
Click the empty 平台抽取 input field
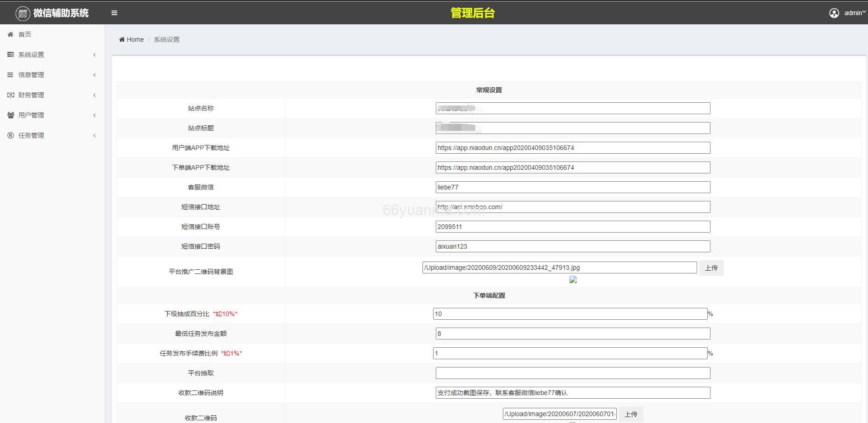click(x=573, y=373)
